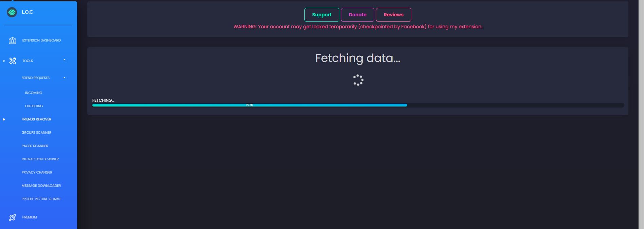This screenshot has width=644, height=229.
Task: Click the page vertical scrollbar
Action: [x=641, y=114]
